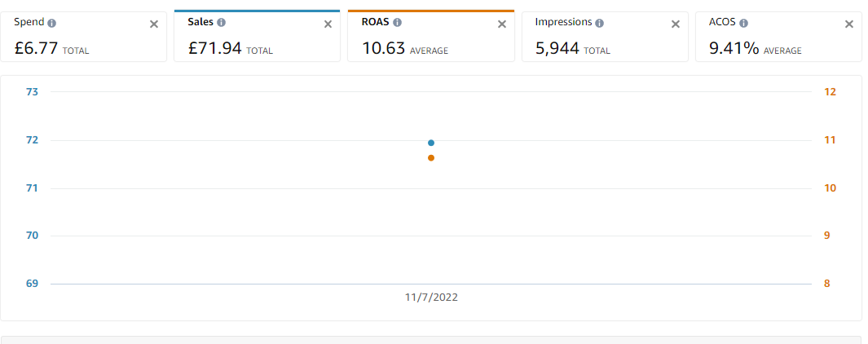Click the orange ROAS data point
868x344 pixels.
coord(430,158)
